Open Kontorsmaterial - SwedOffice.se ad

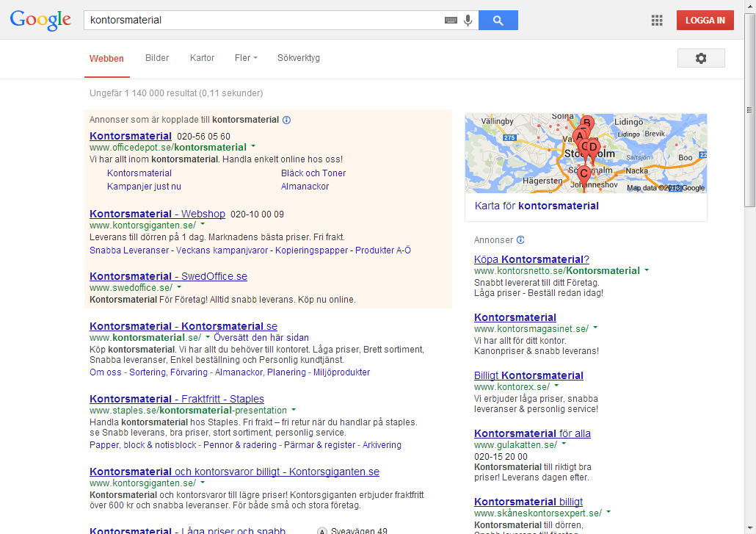(168, 276)
